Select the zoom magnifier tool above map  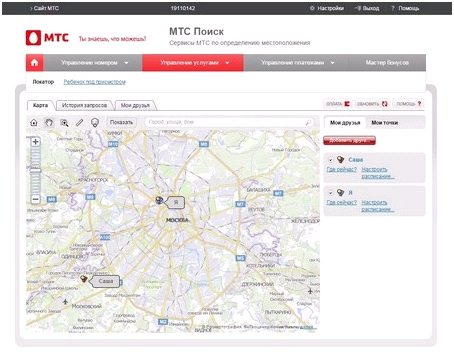64,123
